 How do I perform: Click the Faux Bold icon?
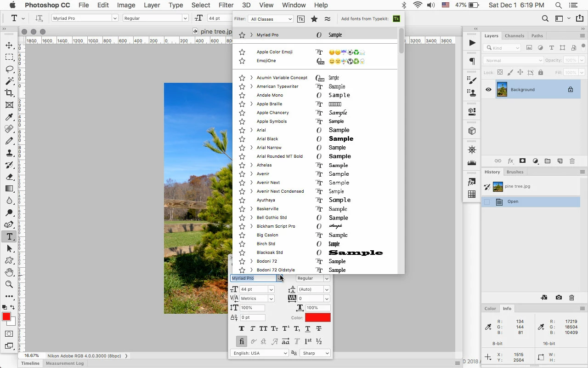pos(242,328)
